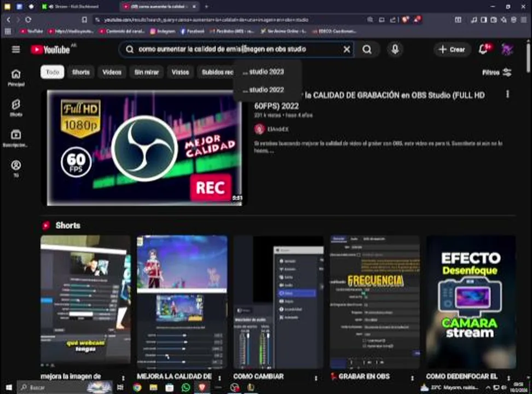Open options for 'COMO DEDENFOCAR EL' short
532x394 pixels.
tap(508, 378)
